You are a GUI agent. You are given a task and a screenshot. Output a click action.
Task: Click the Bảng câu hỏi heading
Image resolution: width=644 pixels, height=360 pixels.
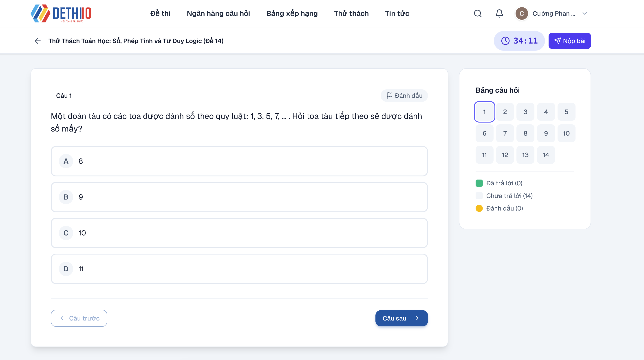[498, 90]
